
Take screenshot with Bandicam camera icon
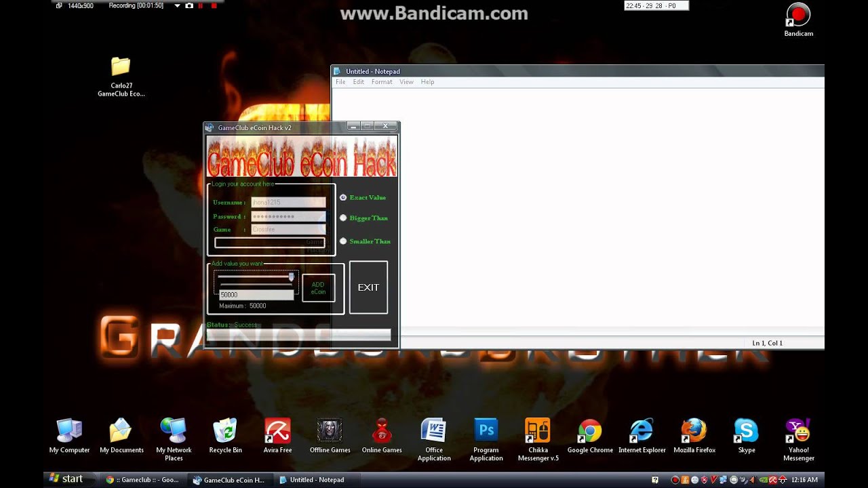coord(189,5)
